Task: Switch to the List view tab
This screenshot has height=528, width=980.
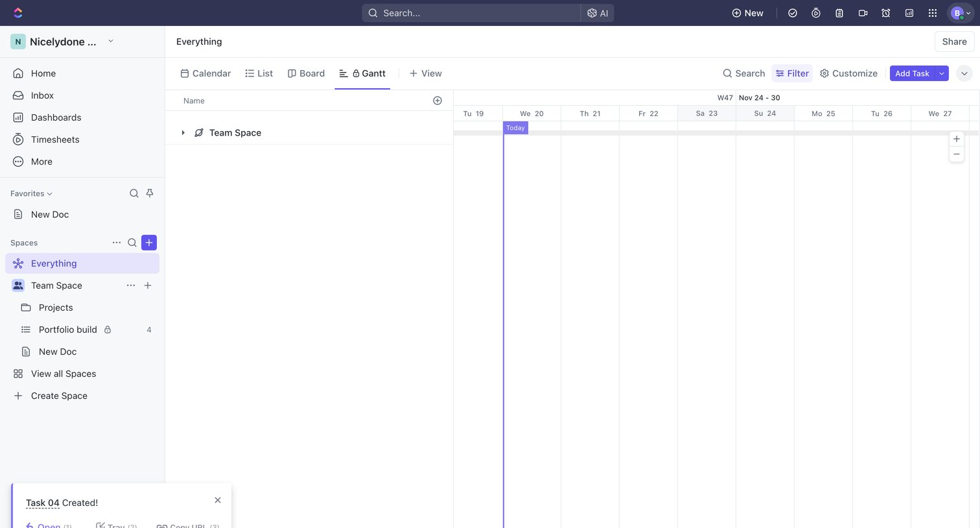Action: click(259, 73)
